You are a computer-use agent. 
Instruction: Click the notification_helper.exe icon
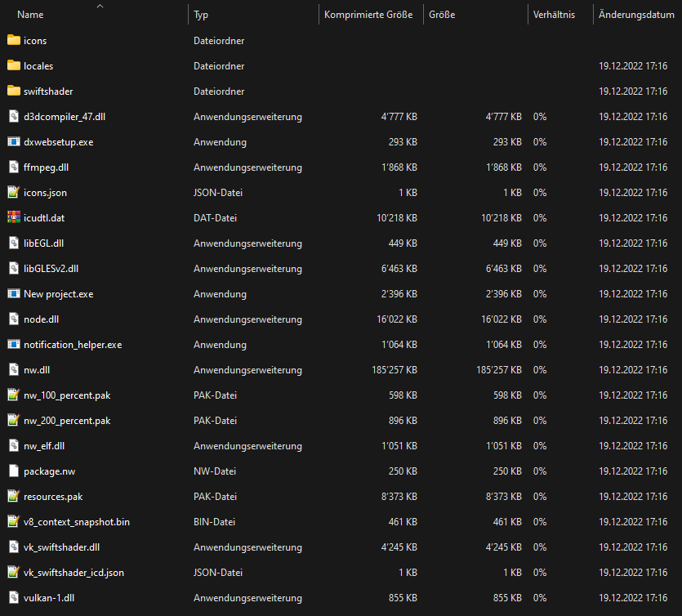[14, 345]
